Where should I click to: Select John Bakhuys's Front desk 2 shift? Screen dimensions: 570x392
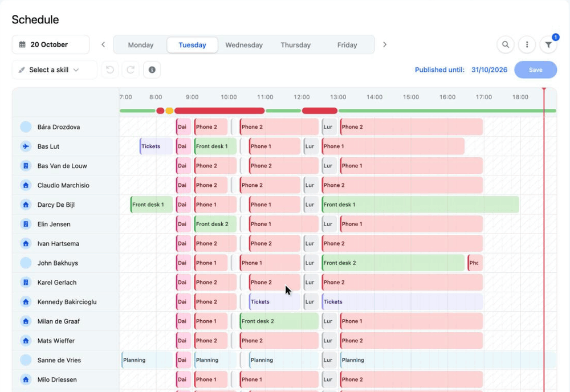tap(393, 263)
